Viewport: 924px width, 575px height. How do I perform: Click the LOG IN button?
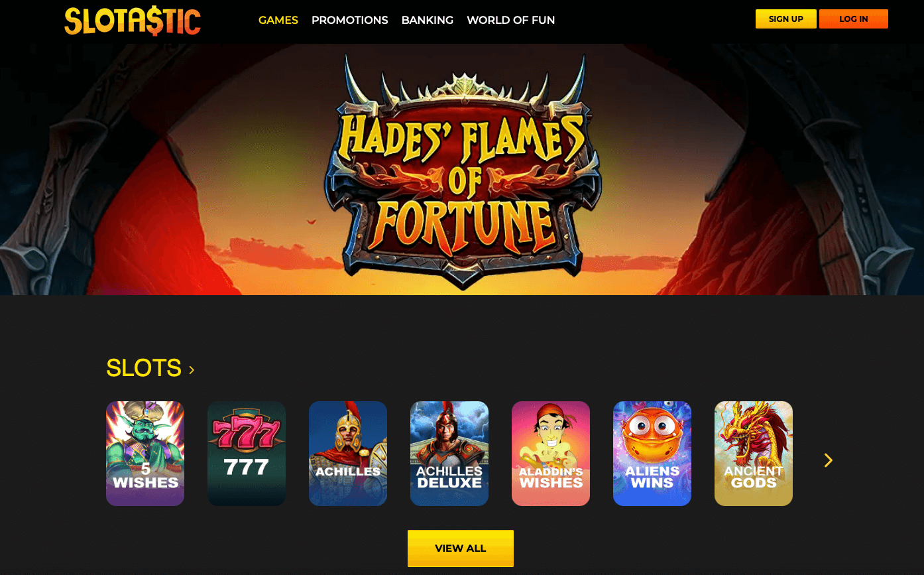tap(854, 19)
